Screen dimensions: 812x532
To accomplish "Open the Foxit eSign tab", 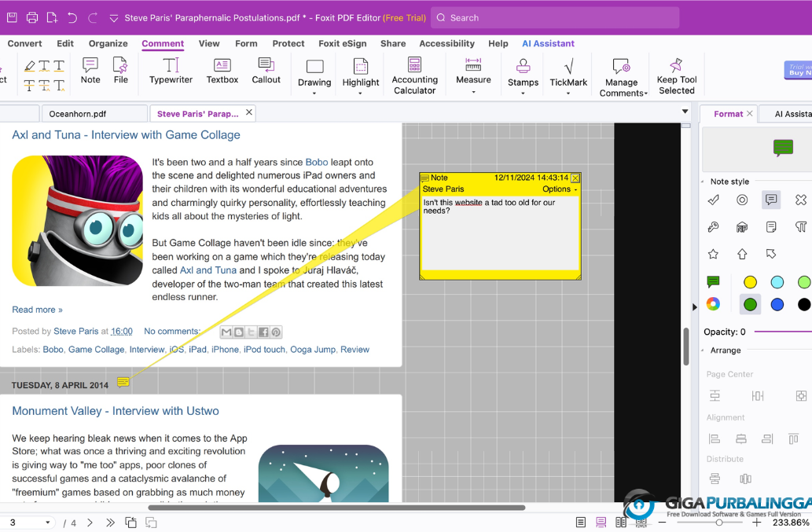I will (x=342, y=43).
